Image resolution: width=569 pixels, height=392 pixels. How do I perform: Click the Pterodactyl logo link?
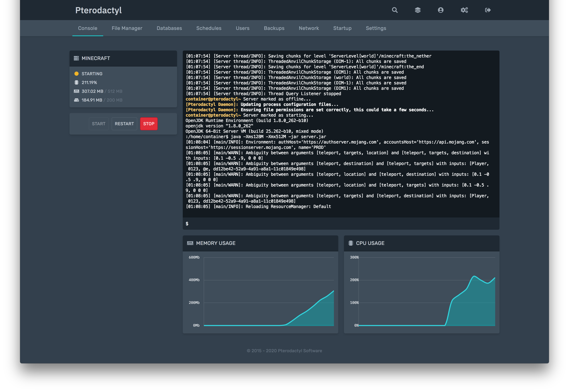(x=99, y=10)
